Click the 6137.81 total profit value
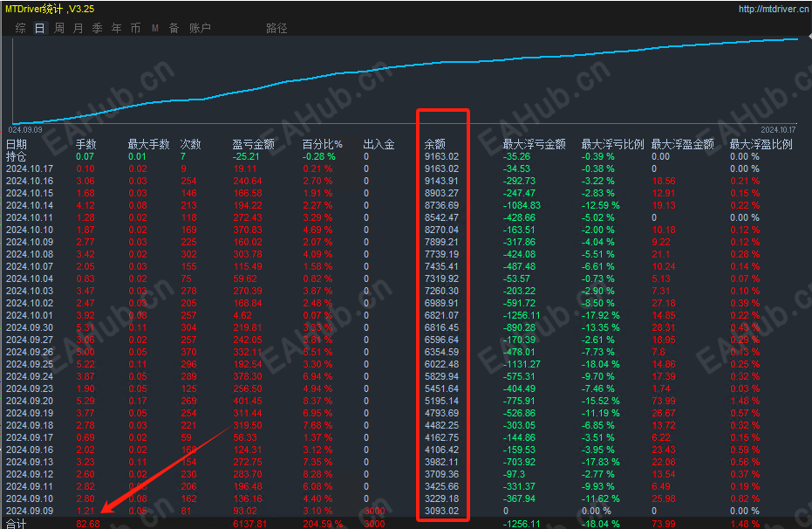Viewport: 812px width, 529px height. click(x=250, y=524)
